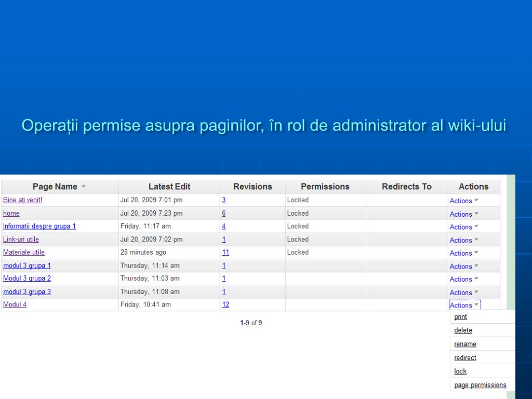532x399 pixels.
Task: Expand Actions dropdown for 'Link-uri utile'
Action: (x=464, y=240)
